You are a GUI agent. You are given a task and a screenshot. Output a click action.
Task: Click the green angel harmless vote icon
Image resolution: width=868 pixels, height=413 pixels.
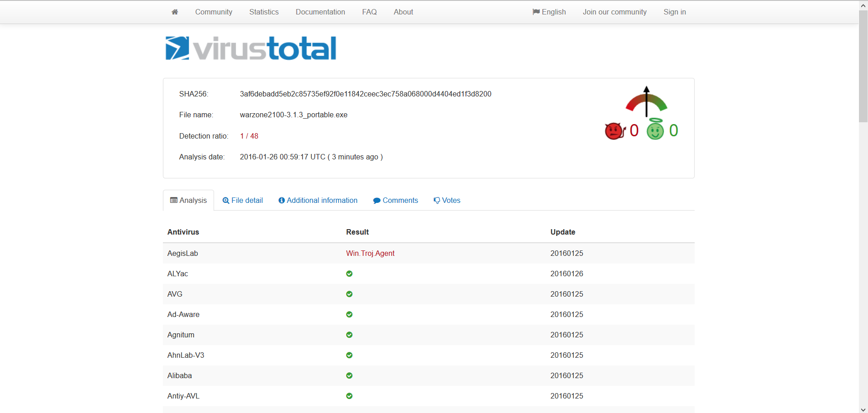point(655,130)
